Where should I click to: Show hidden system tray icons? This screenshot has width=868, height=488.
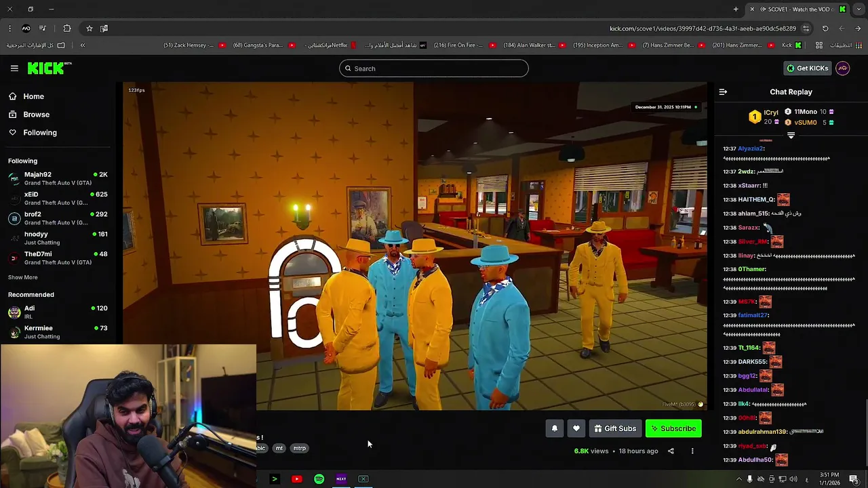point(739,479)
